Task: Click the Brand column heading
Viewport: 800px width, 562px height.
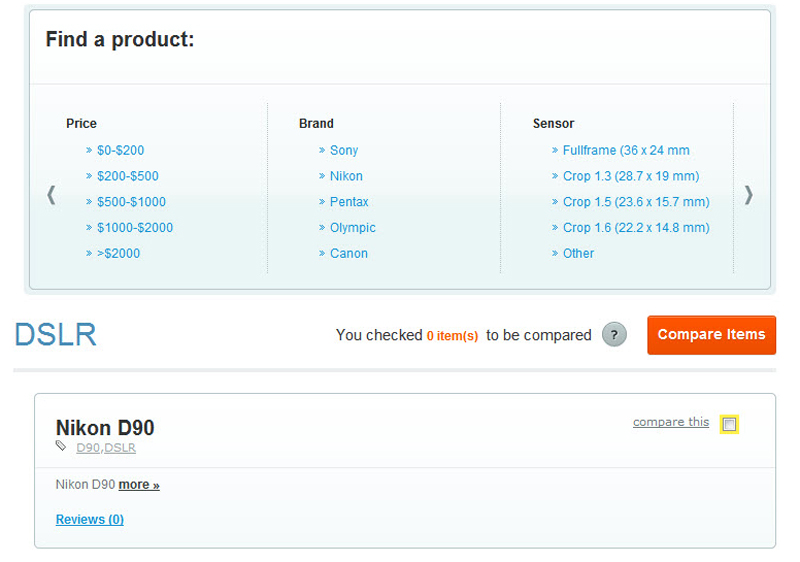Action: pos(316,123)
